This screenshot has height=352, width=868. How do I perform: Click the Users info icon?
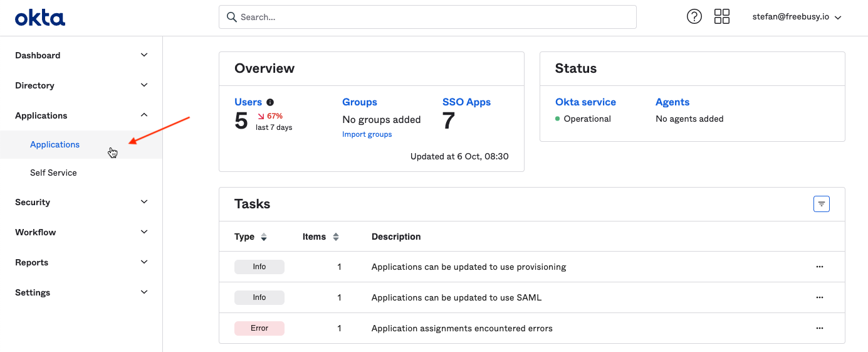click(270, 102)
